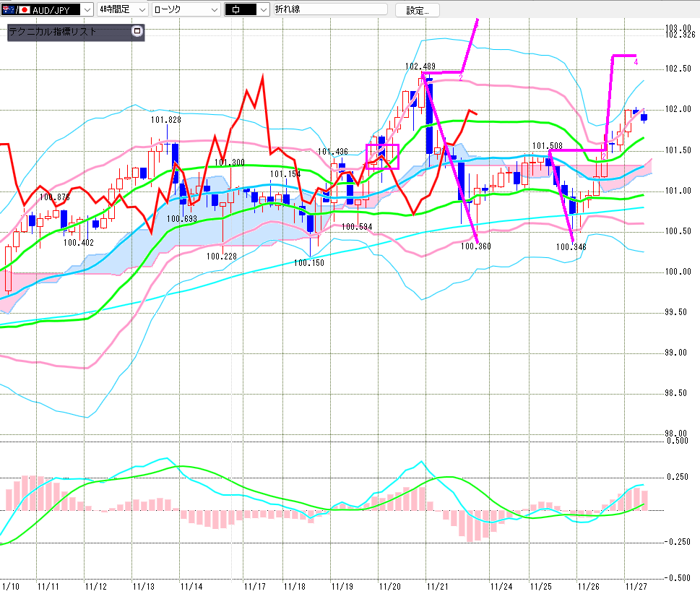Click the 102.489 high price label
The image size is (700, 594).
(420, 66)
